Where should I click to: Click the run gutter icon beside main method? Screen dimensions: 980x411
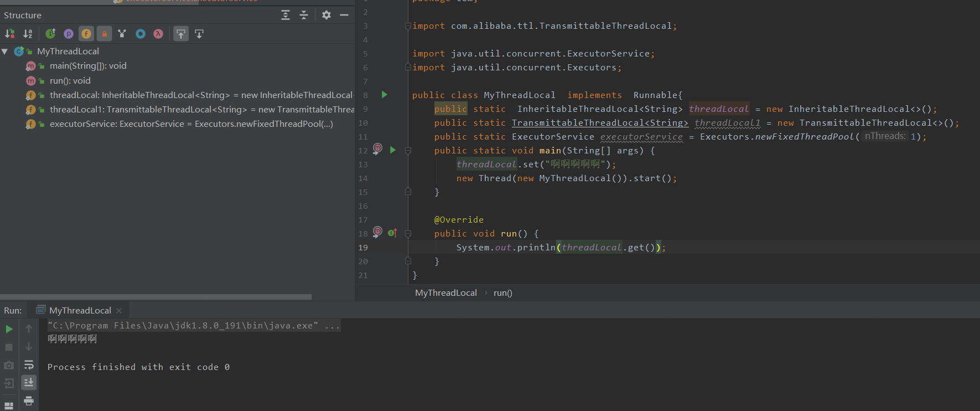[x=392, y=150]
